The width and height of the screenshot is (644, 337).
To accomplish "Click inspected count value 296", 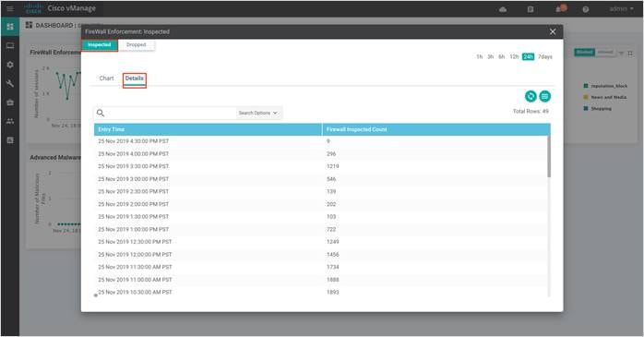I will click(331, 153).
